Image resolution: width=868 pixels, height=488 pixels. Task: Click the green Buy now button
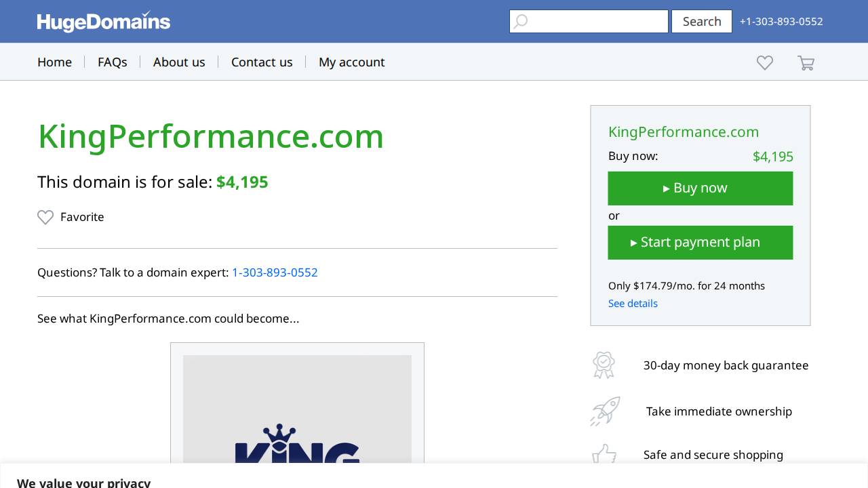[701, 188]
